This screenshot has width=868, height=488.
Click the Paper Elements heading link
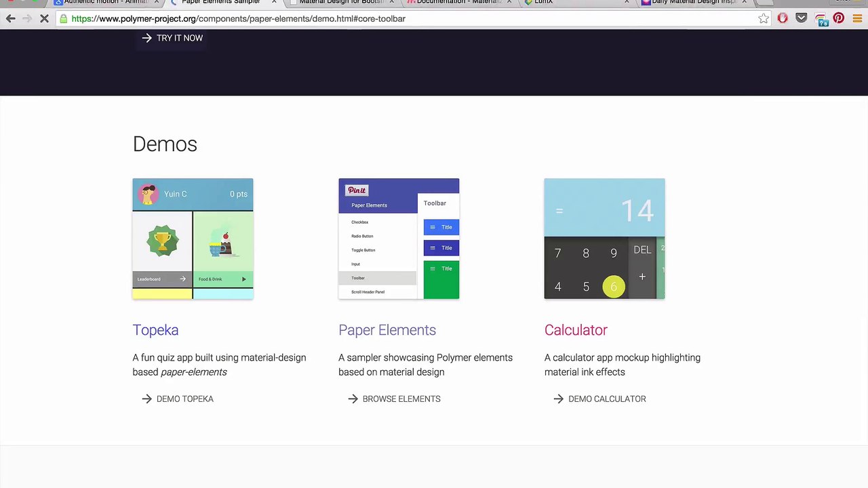pyautogui.click(x=387, y=330)
